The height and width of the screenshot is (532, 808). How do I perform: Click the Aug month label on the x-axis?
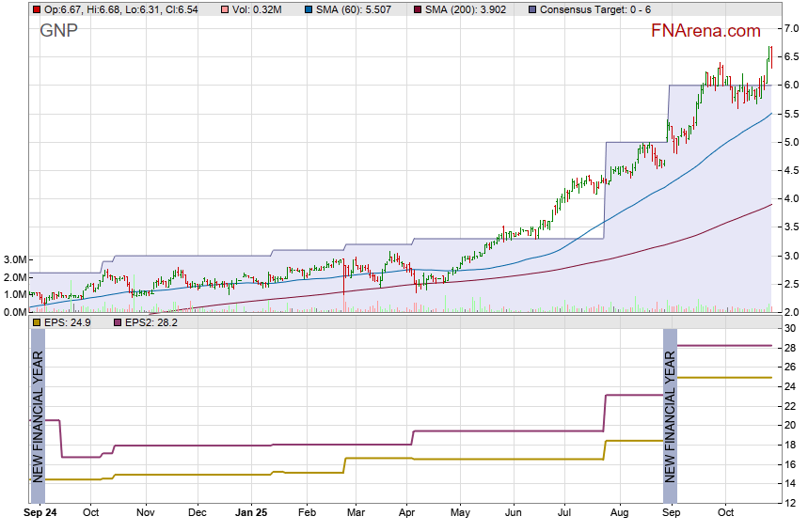pyautogui.click(x=619, y=514)
